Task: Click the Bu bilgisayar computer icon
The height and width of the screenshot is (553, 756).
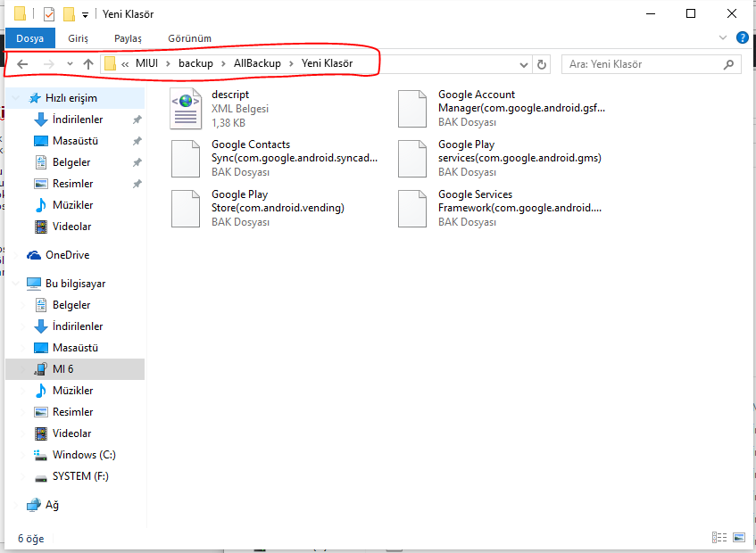Action: pyautogui.click(x=34, y=284)
